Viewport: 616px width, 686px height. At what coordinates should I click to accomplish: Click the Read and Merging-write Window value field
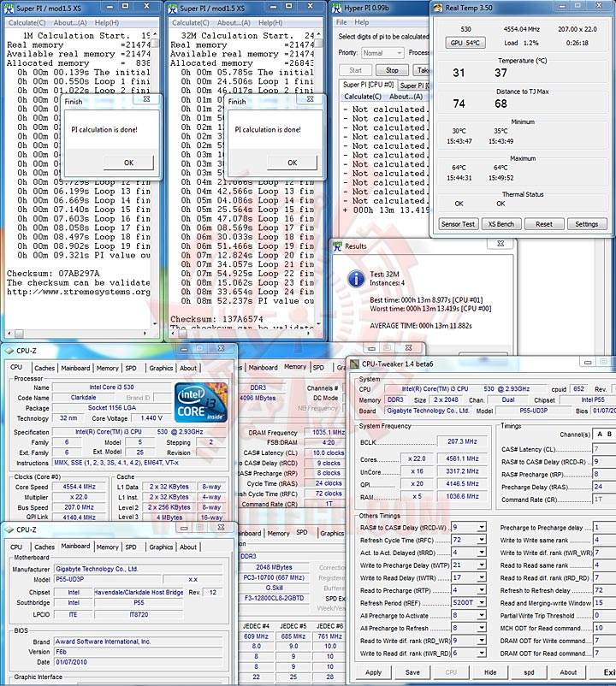click(604, 603)
